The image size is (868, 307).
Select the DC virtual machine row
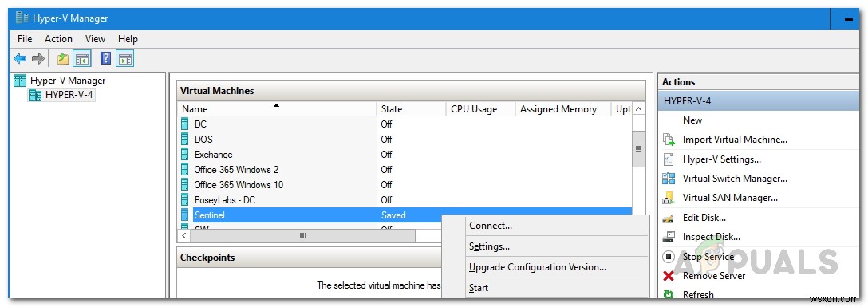(406, 124)
